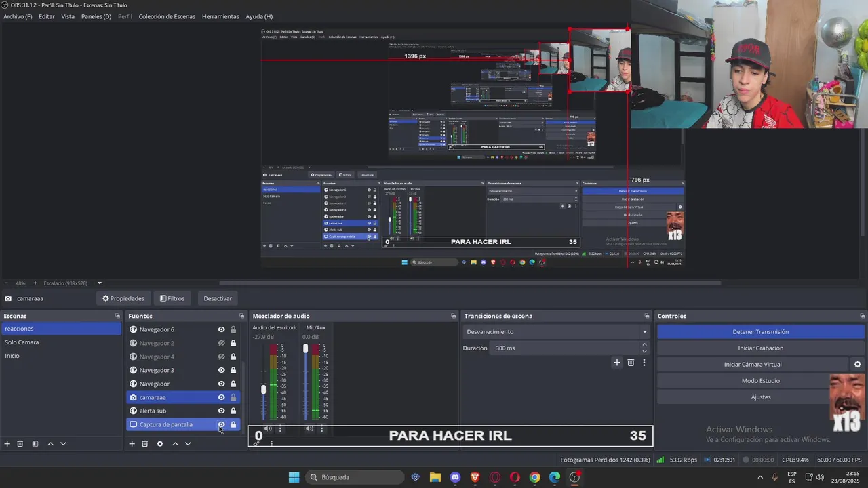
Task: Click the preview horizontal scrollbar
Action: pyautogui.click(x=470, y=283)
